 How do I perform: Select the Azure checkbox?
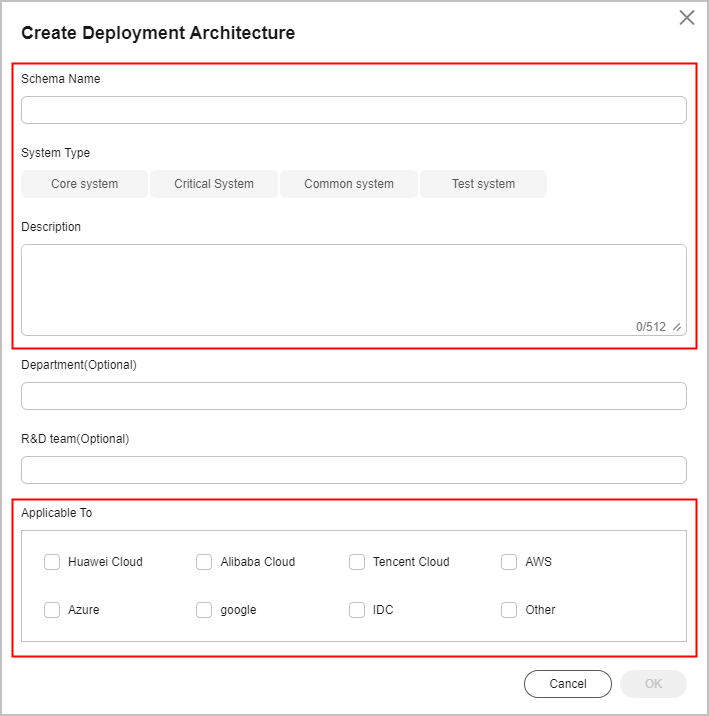(52, 610)
